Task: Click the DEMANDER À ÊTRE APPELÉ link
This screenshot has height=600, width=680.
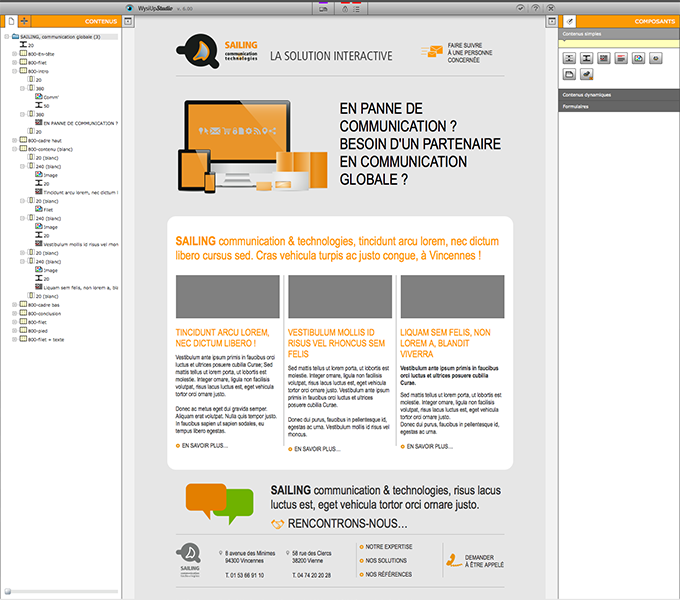Action: coord(484,561)
